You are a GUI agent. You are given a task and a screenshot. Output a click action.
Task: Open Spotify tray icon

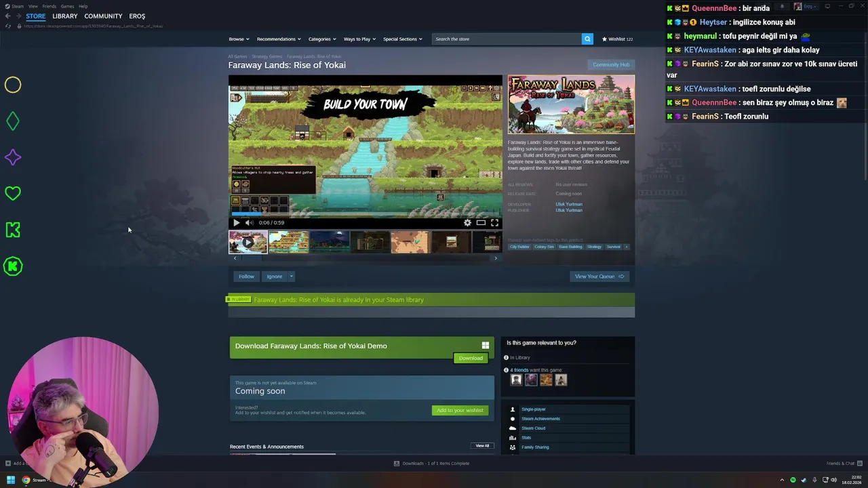tap(793, 480)
